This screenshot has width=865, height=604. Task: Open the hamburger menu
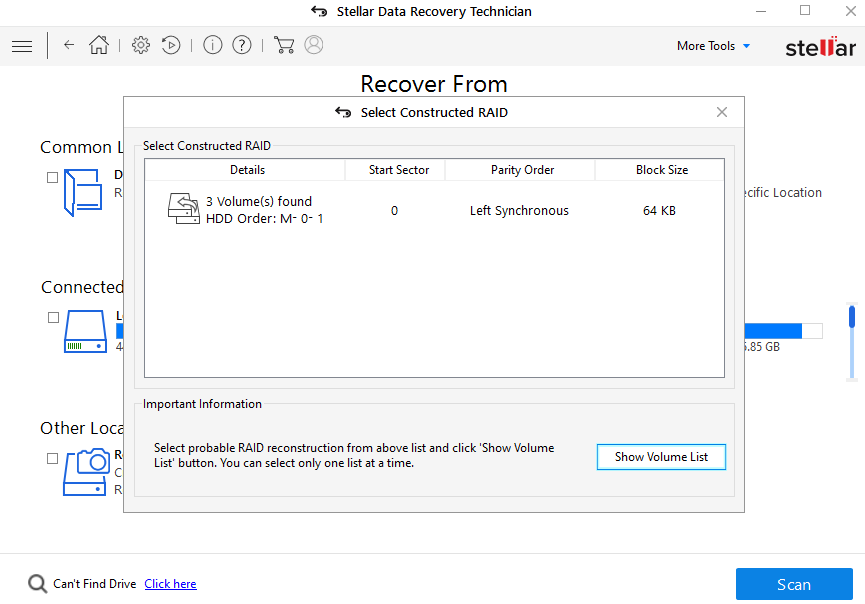click(x=22, y=46)
